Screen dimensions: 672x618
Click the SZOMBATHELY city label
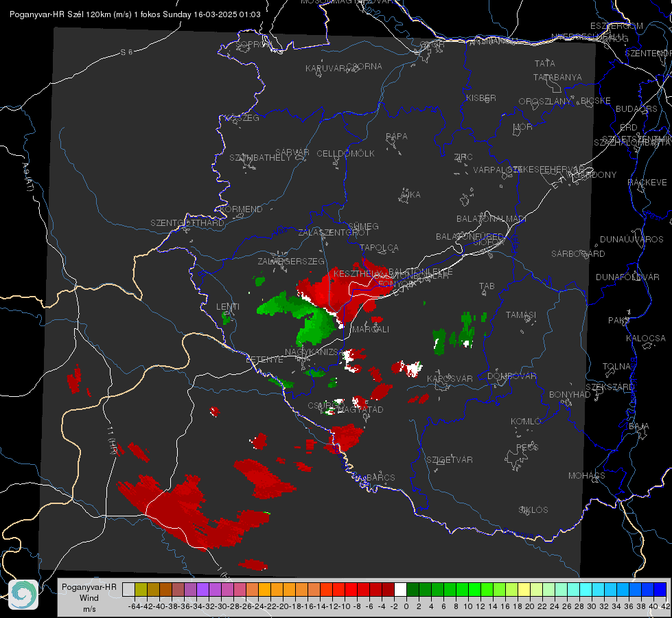260,158
